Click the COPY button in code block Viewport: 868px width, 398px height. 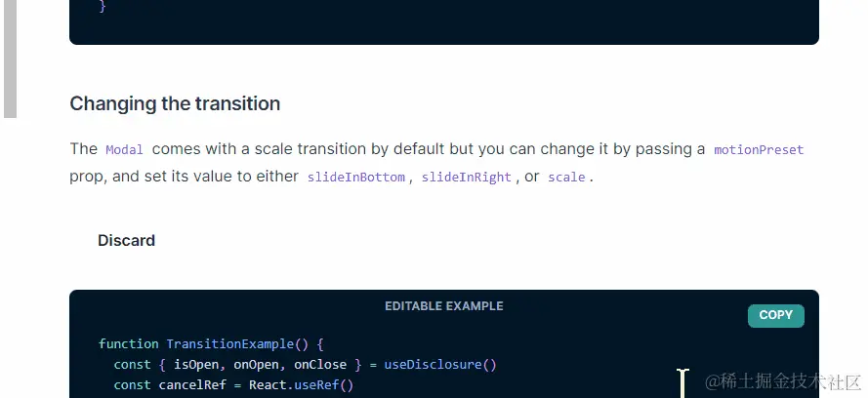point(775,316)
